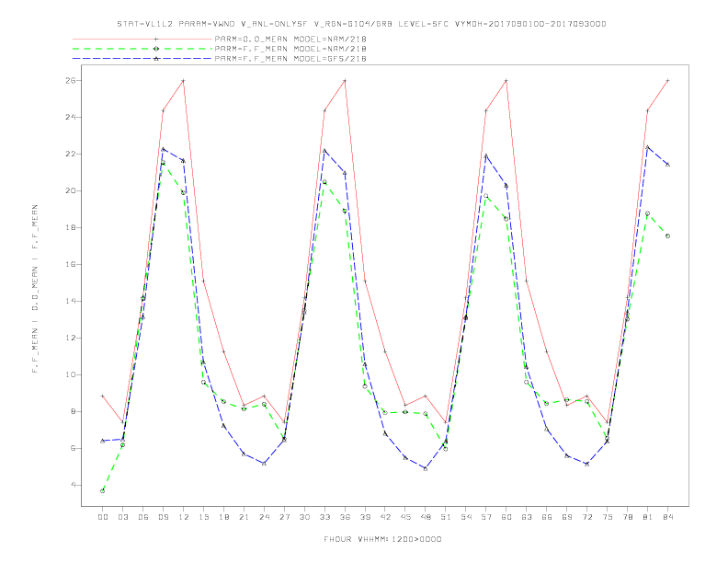This screenshot has height=563, width=728.
Task: Select legend entry PARM=F.F_MEAN MODEL=GFS/218
Action: [290, 59]
